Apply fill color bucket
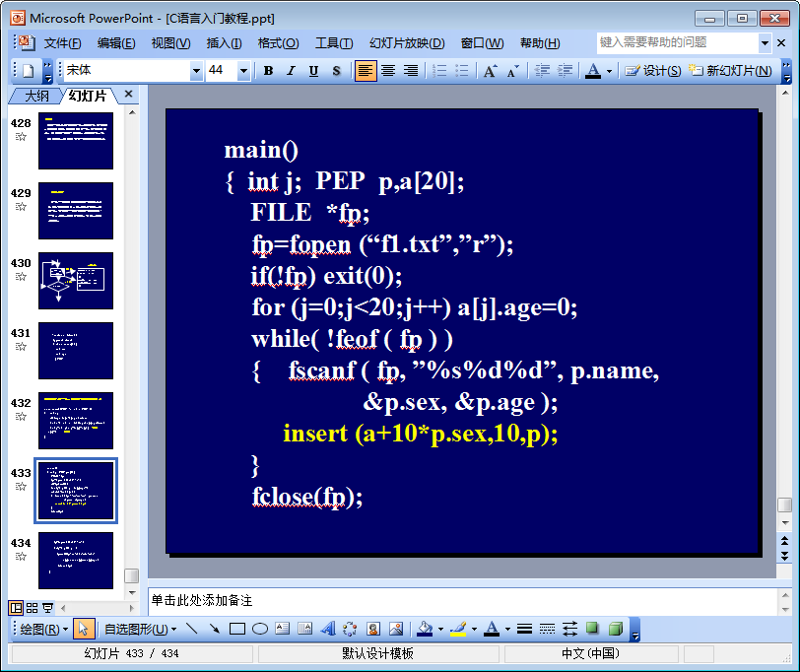 (x=425, y=630)
